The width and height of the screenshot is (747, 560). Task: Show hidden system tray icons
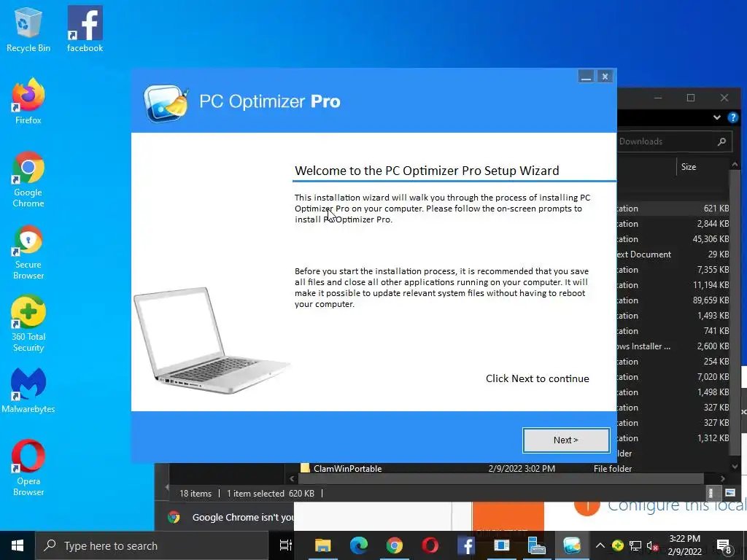(600, 545)
